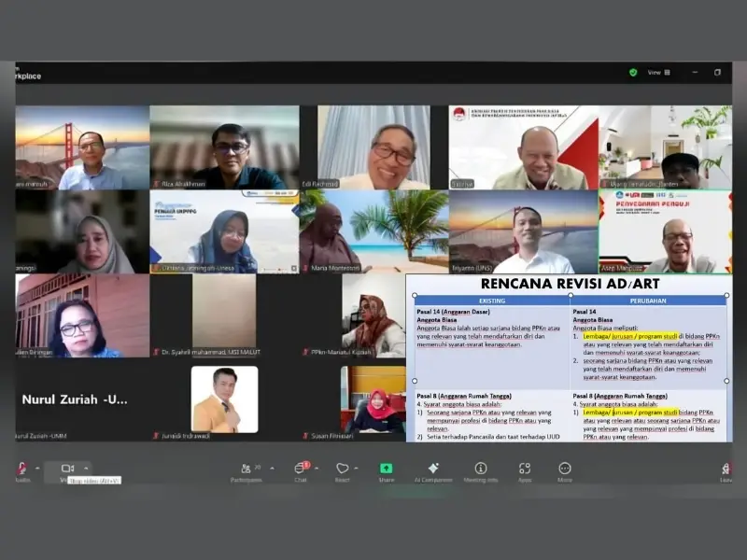Toggle the Stop video camera button
This screenshot has height=560, width=747.
pyautogui.click(x=67, y=469)
